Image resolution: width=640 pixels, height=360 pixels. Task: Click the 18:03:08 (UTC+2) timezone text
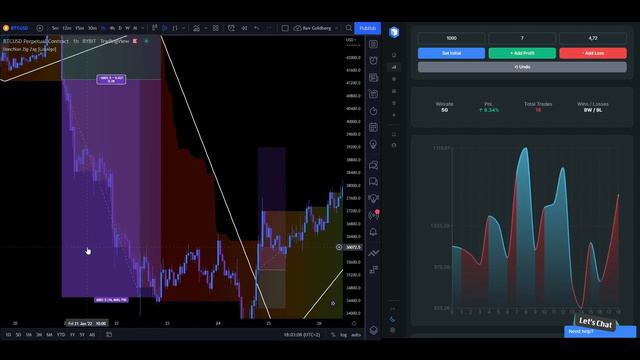click(302, 335)
